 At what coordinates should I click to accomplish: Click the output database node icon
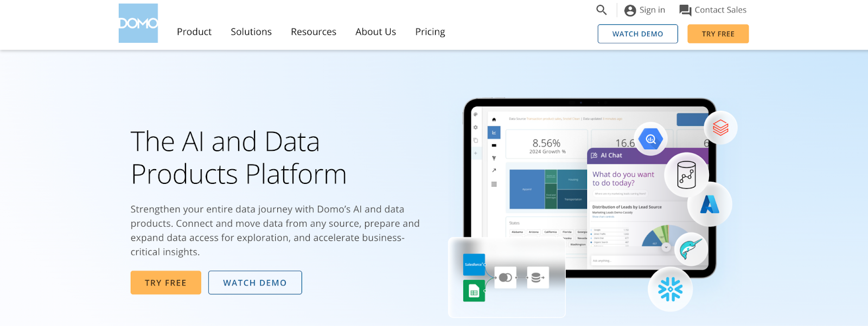click(538, 278)
